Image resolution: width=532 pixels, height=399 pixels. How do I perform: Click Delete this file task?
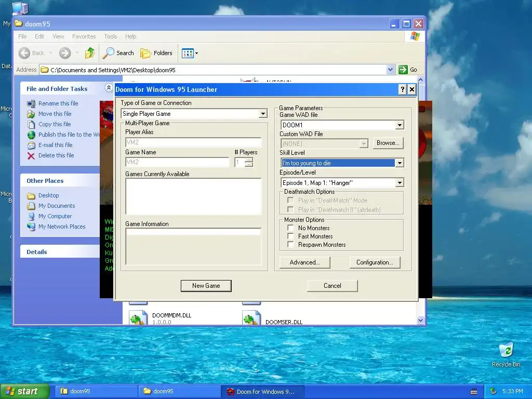coord(56,155)
